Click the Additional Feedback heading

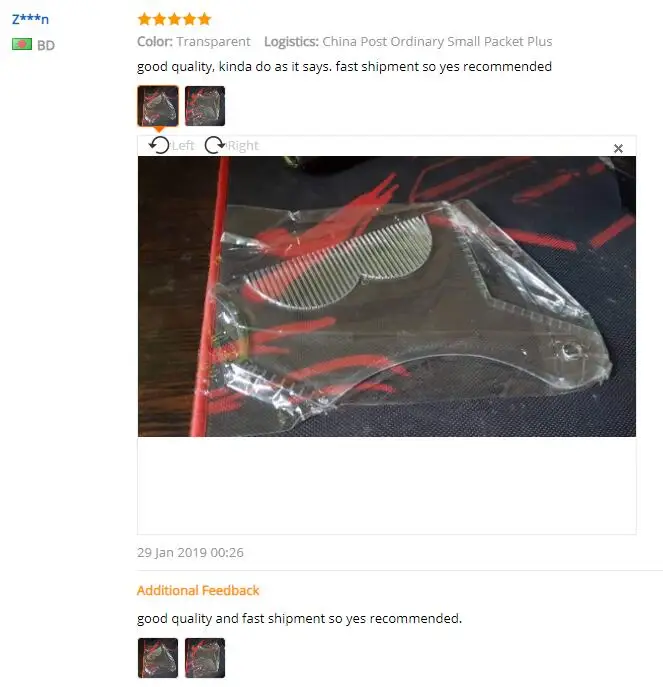198,590
